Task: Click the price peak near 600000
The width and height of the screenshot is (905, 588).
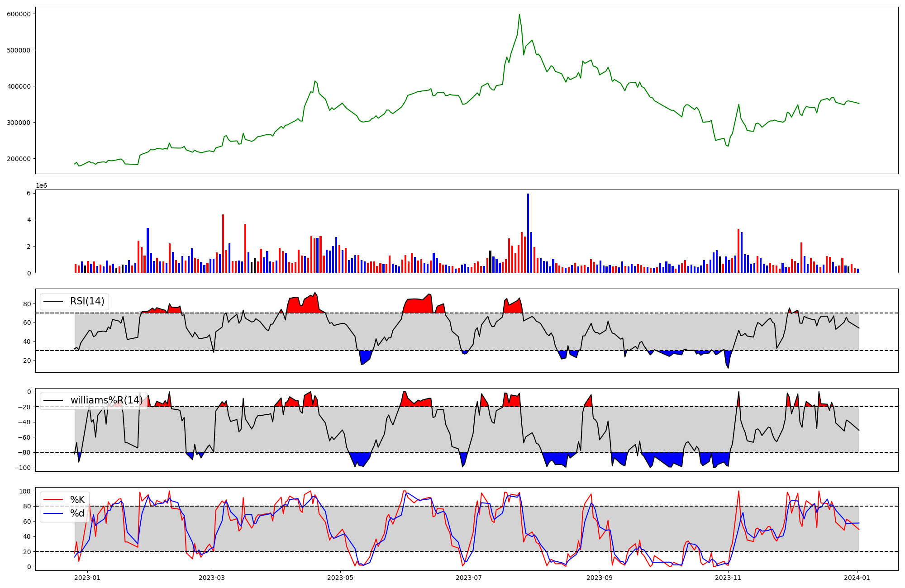Action: 519,15
